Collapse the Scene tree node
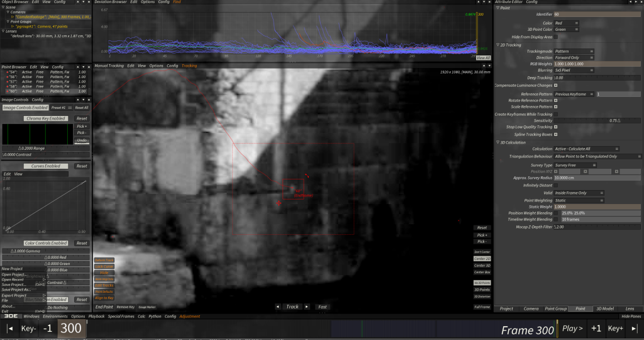 pyautogui.click(x=3, y=8)
